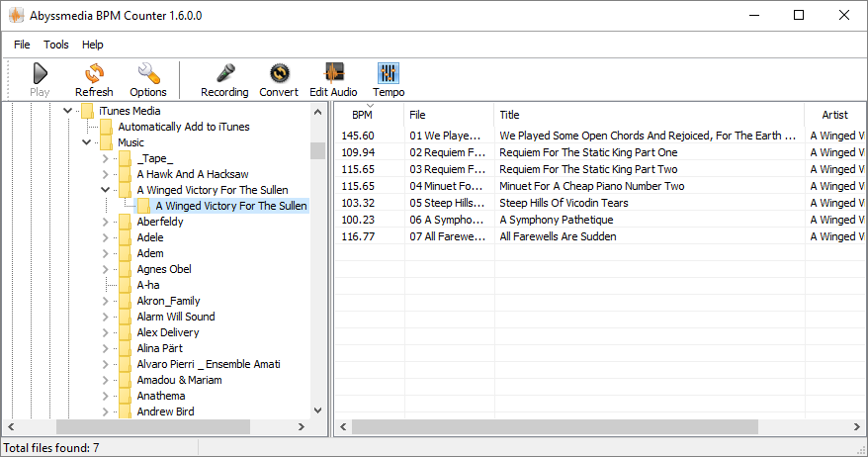Select the 145.60 BPM row
Viewport: 868px width, 457px height.
click(x=600, y=136)
